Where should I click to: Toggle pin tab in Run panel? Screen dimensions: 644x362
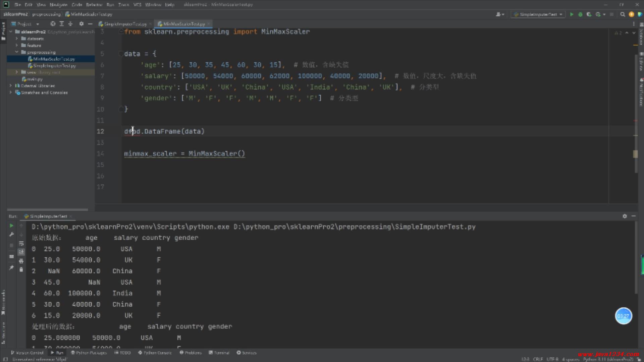tap(11, 267)
